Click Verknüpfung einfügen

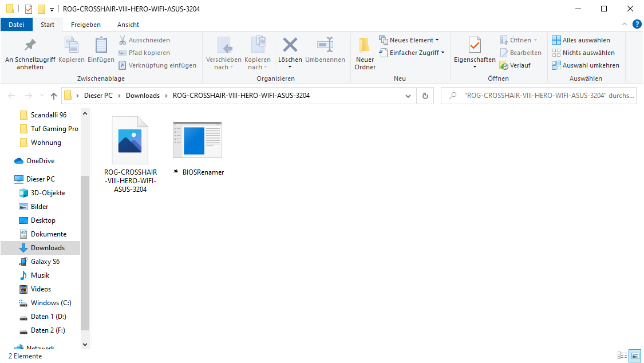pyautogui.click(x=157, y=65)
